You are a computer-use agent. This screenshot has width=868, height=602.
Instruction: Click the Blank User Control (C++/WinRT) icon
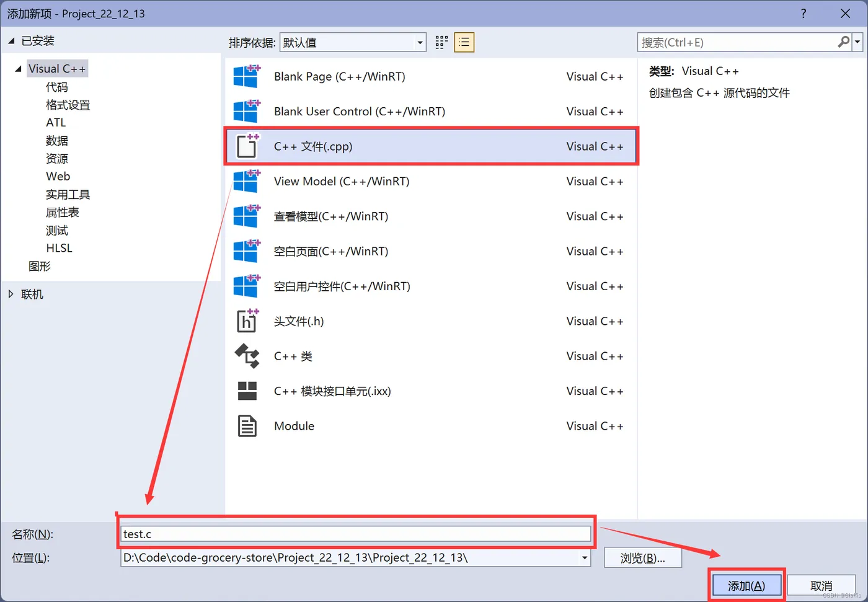247,111
